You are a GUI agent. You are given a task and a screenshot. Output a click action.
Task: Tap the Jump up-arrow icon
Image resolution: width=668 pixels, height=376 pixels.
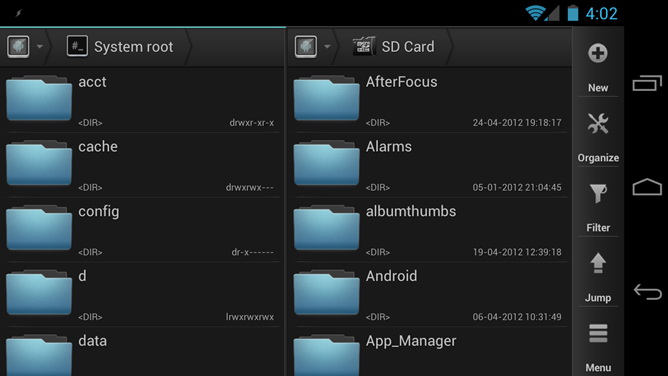[x=598, y=263]
